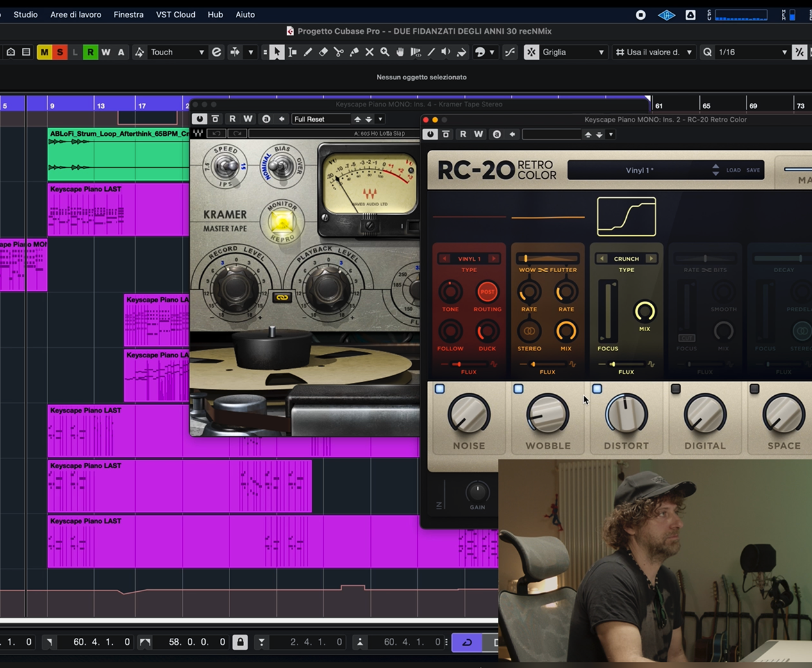The height and width of the screenshot is (668, 812).
Task: Choose the Zoom magnifier tool
Action: pyautogui.click(x=385, y=53)
